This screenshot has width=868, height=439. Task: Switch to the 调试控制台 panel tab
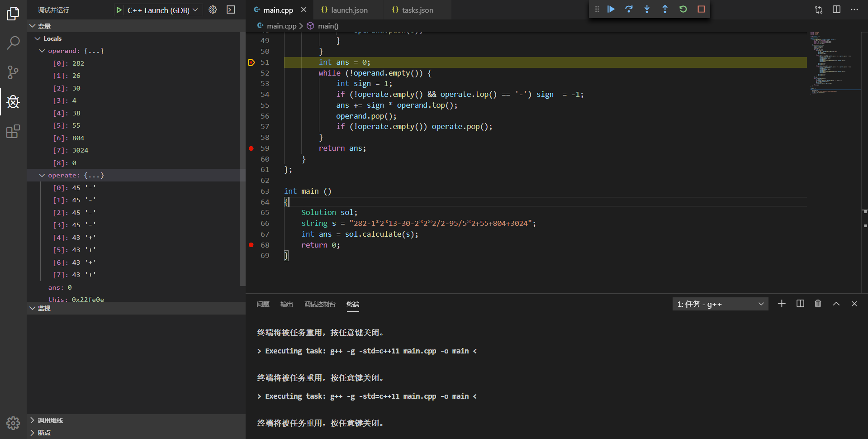click(x=320, y=304)
